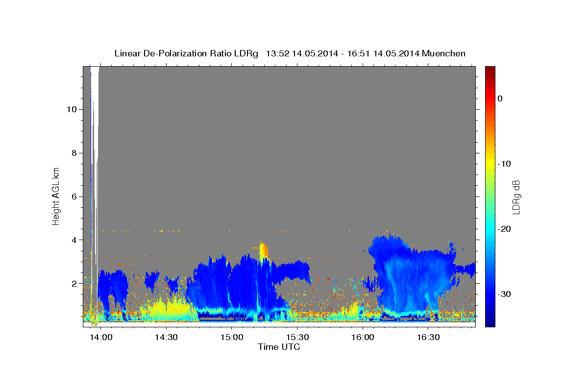Click the colorbar value -30

click(505, 294)
